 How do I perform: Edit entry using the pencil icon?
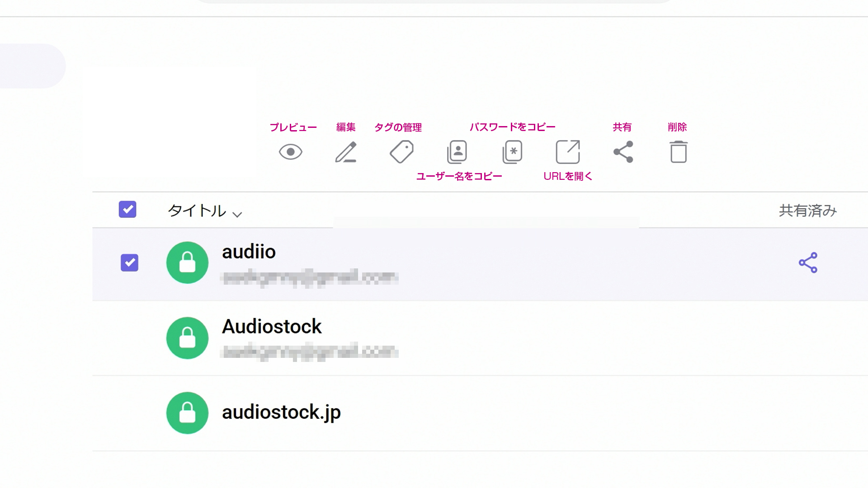(x=346, y=152)
